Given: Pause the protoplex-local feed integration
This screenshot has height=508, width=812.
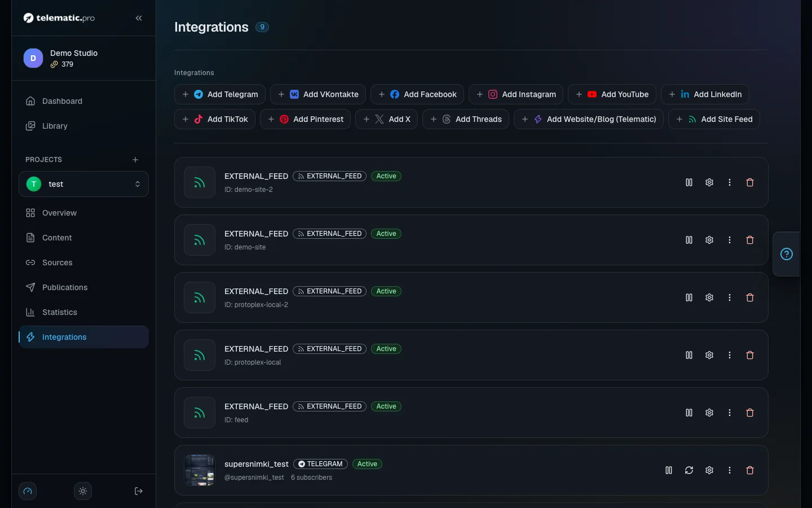Looking at the screenshot, I should point(689,355).
